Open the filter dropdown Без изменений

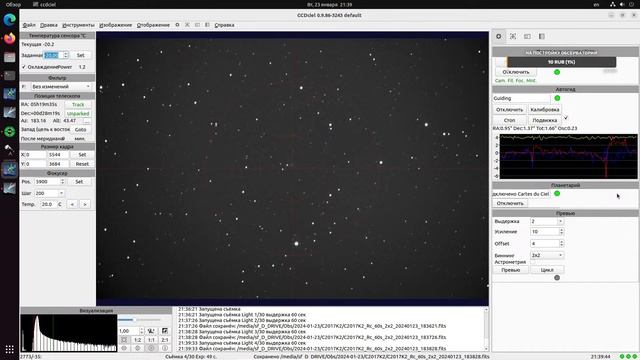[x=61, y=87]
